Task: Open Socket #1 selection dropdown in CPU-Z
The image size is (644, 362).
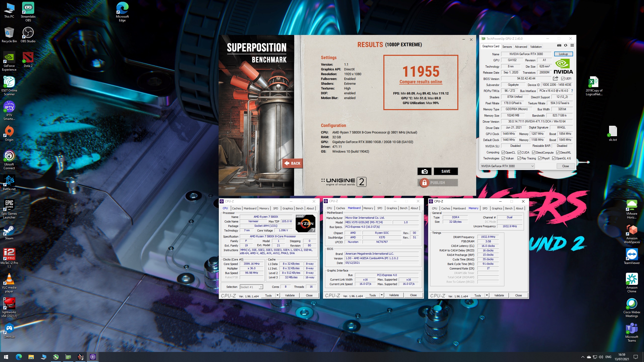Action: (x=251, y=287)
